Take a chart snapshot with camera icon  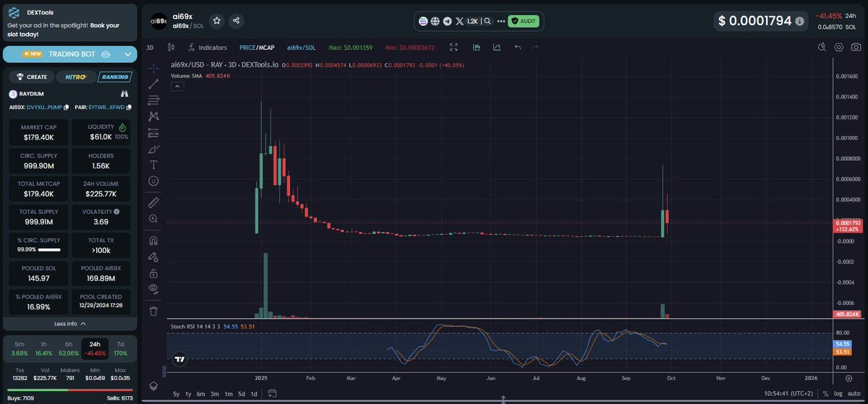click(x=856, y=47)
